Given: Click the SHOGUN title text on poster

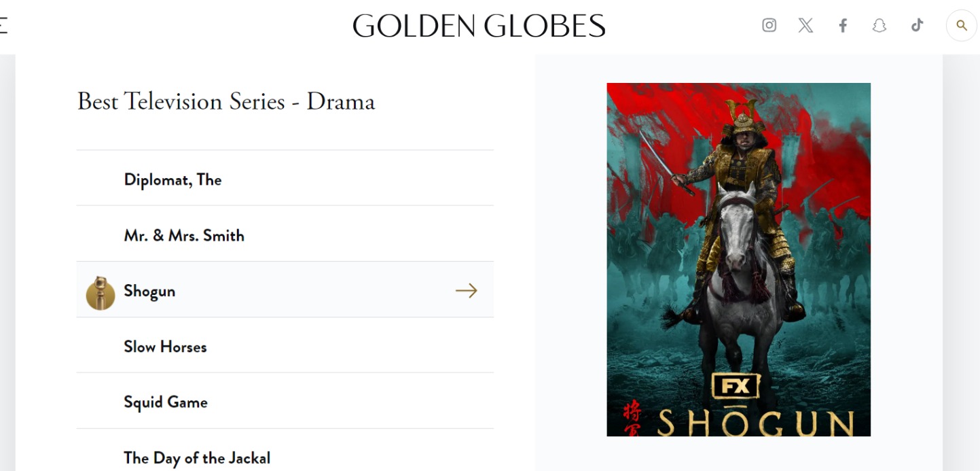Looking at the screenshot, I should [x=755, y=422].
